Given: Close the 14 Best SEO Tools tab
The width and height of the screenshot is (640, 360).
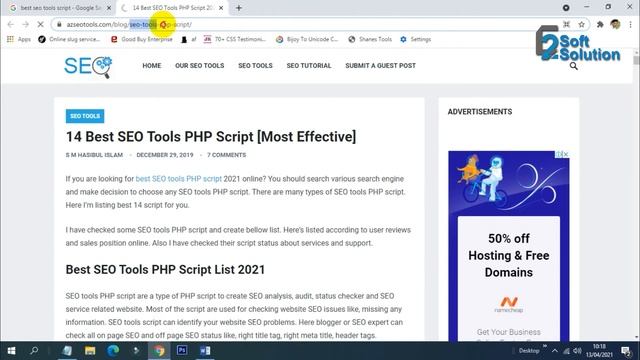Looking at the screenshot, I should [x=221, y=8].
